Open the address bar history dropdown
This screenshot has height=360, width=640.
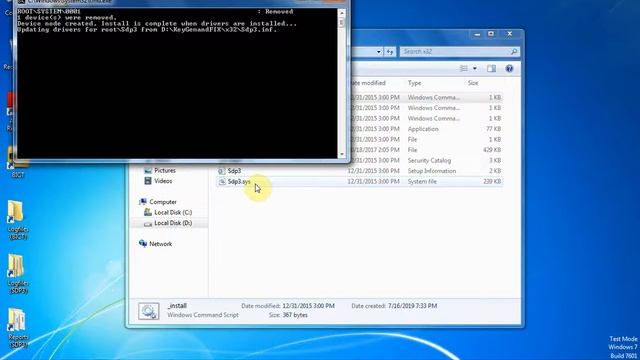pos(379,52)
